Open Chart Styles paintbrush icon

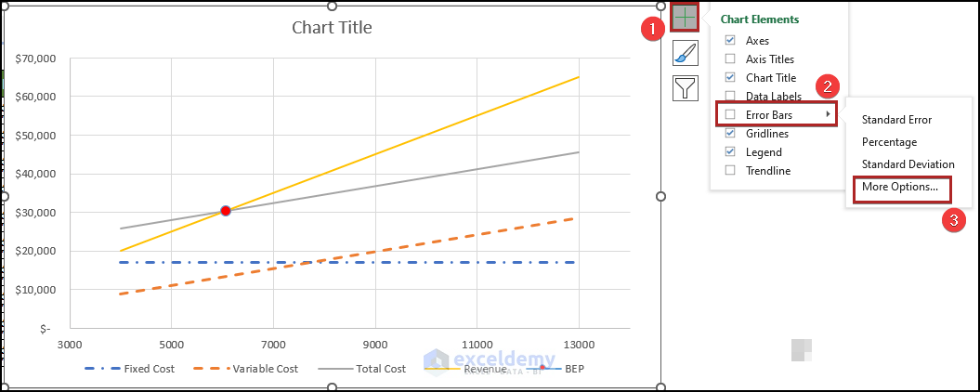(x=685, y=54)
